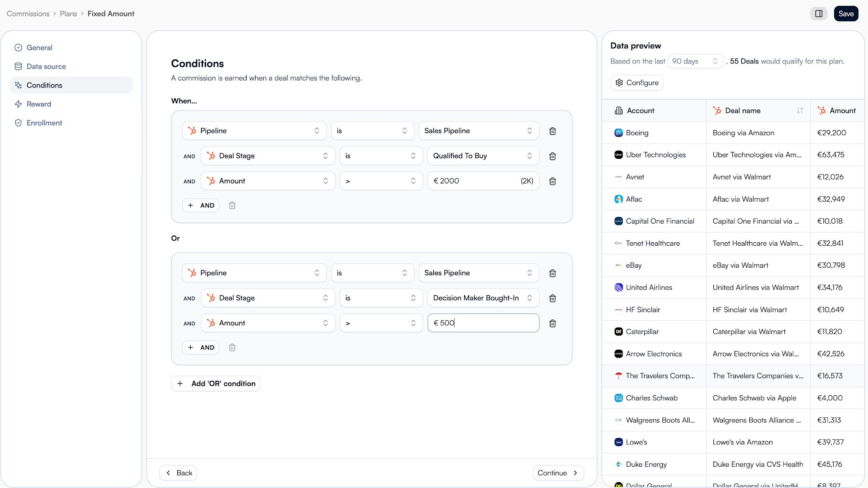Click 'HF Sinclair via Walmart' deal cell
This screenshot has width=868, height=488.
[x=758, y=310]
